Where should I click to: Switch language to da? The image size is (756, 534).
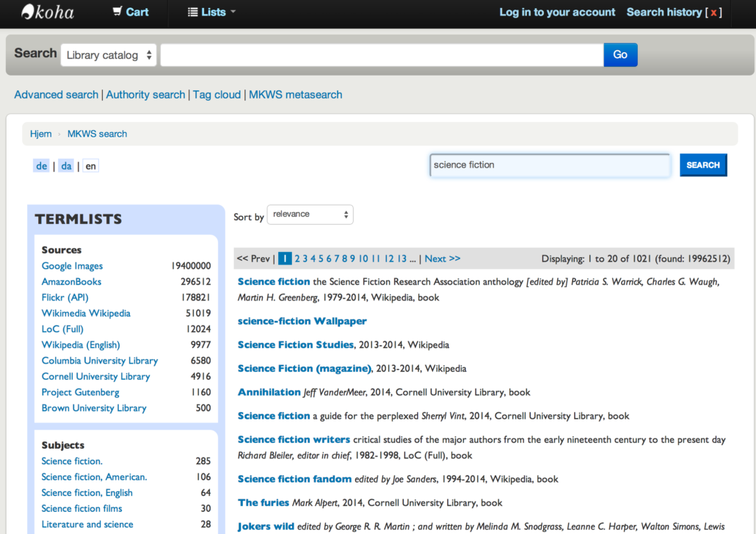coord(66,166)
